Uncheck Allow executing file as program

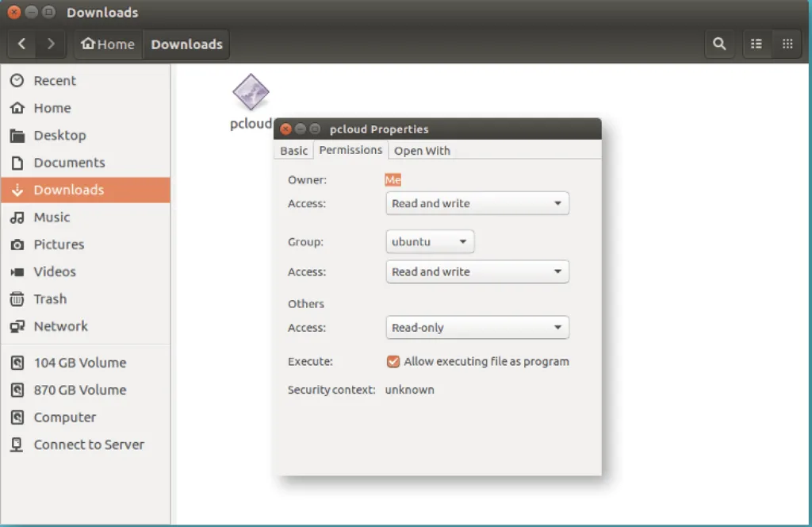[393, 362]
